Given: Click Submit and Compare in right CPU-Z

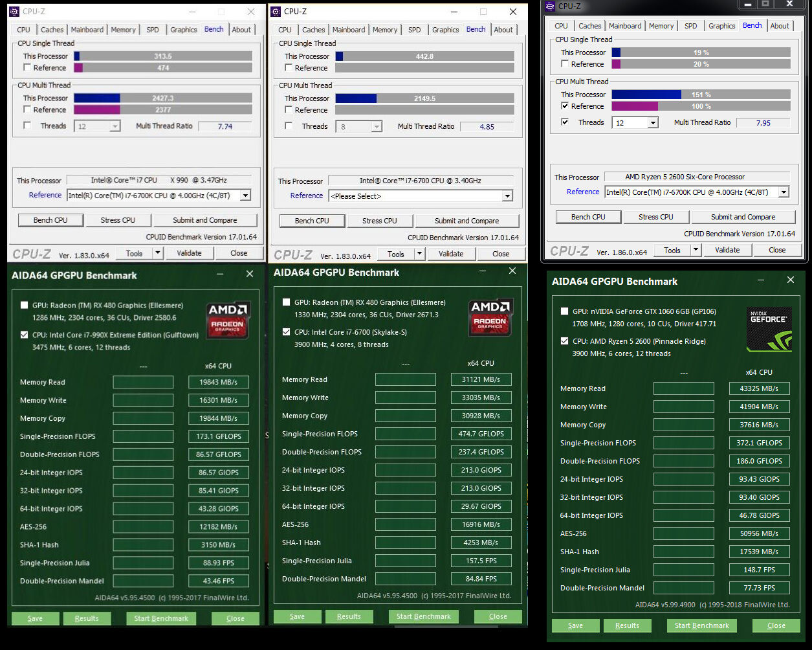Looking at the screenshot, I should pos(743,217).
